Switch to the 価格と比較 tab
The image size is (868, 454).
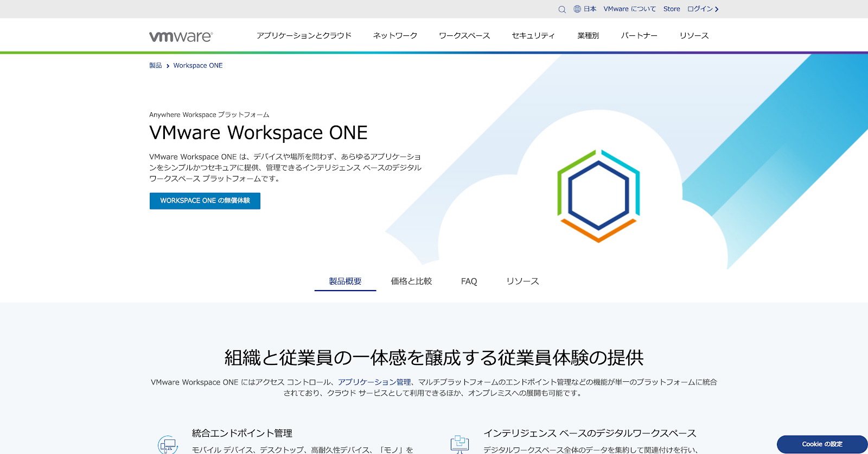(x=411, y=281)
